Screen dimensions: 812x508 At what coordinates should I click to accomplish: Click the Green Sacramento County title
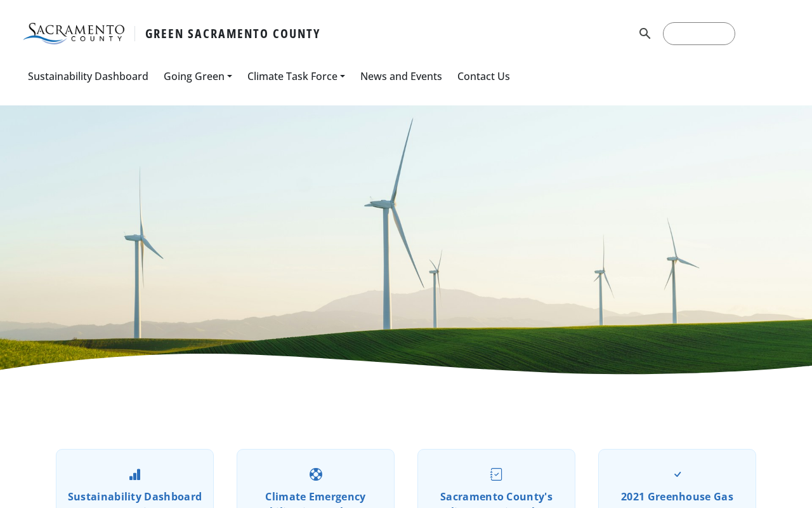click(233, 34)
